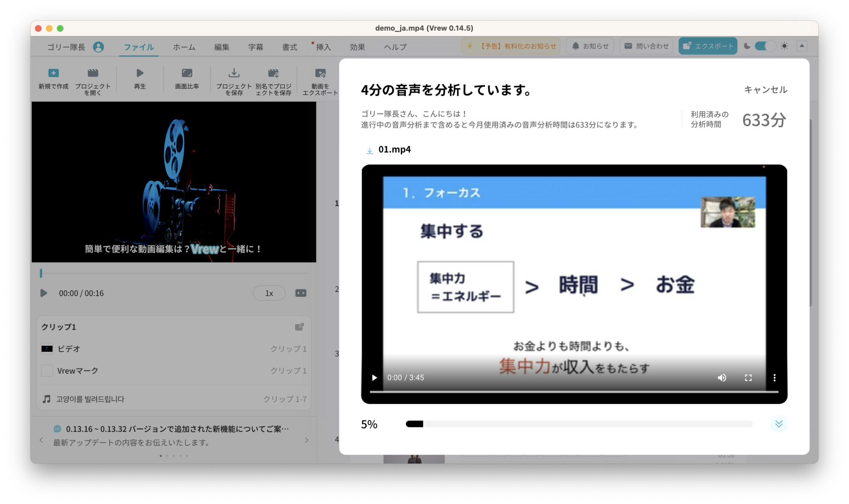Click the download icon beside 01.mp4

click(369, 150)
